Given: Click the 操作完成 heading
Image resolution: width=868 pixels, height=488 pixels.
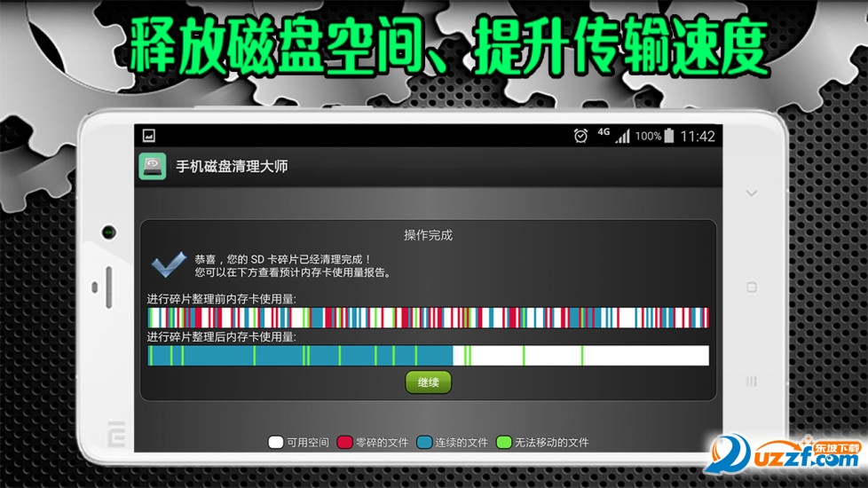Looking at the screenshot, I should point(428,235).
